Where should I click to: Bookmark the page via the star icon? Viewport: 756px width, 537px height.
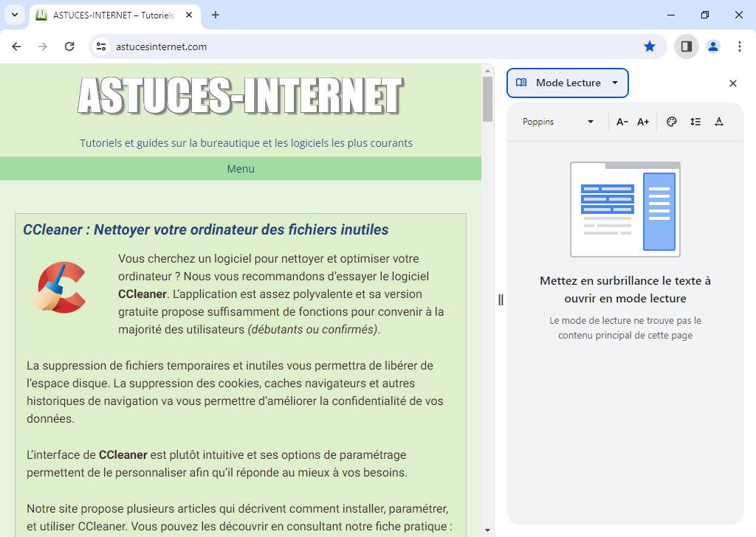(x=650, y=46)
